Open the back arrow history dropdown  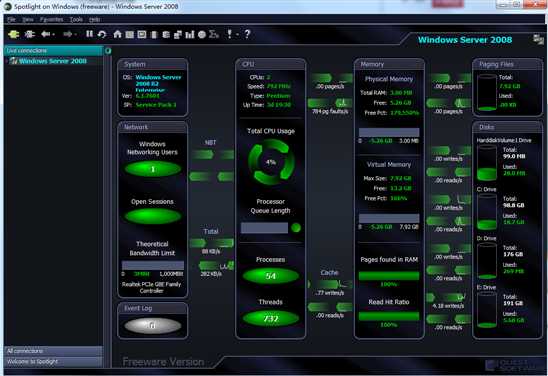coord(53,34)
